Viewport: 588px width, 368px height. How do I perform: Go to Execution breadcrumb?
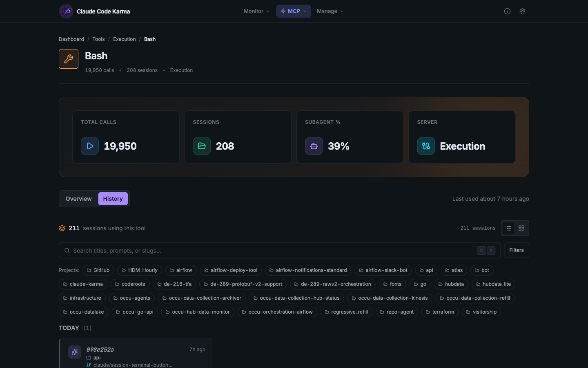click(x=125, y=39)
